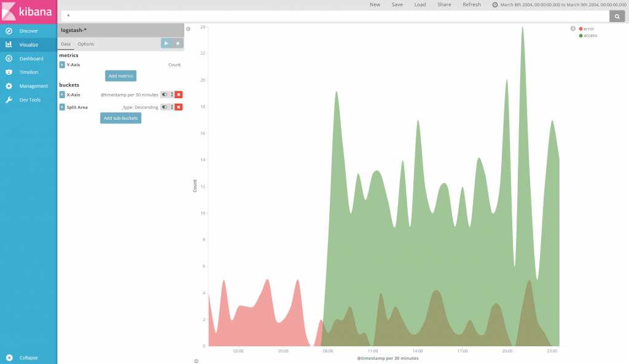
Task: Switch to the Options tab
Action: [86, 44]
